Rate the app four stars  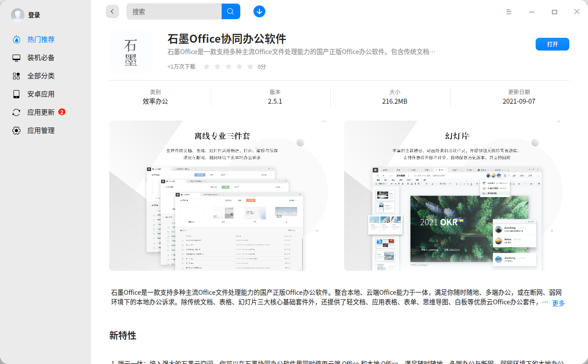tap(239, 66)
